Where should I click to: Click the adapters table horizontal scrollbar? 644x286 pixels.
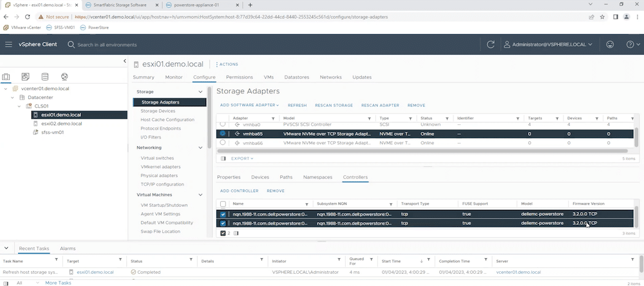pos(422,151)
